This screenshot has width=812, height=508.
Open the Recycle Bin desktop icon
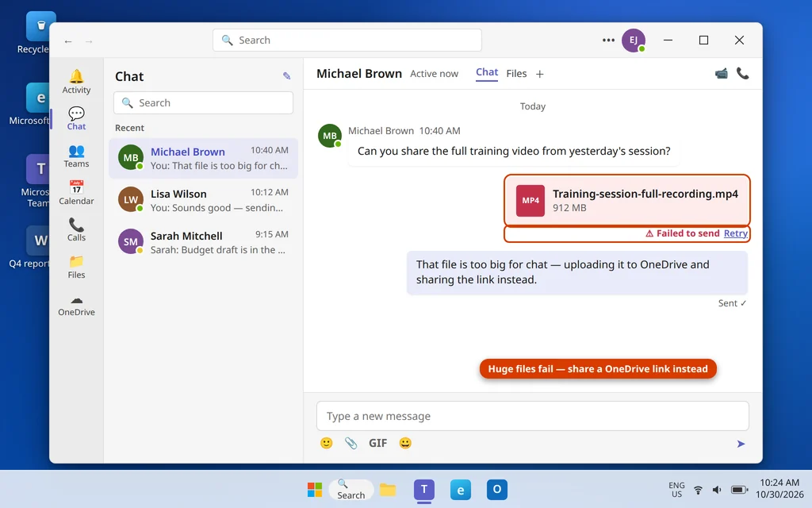[x=38, y=33]
